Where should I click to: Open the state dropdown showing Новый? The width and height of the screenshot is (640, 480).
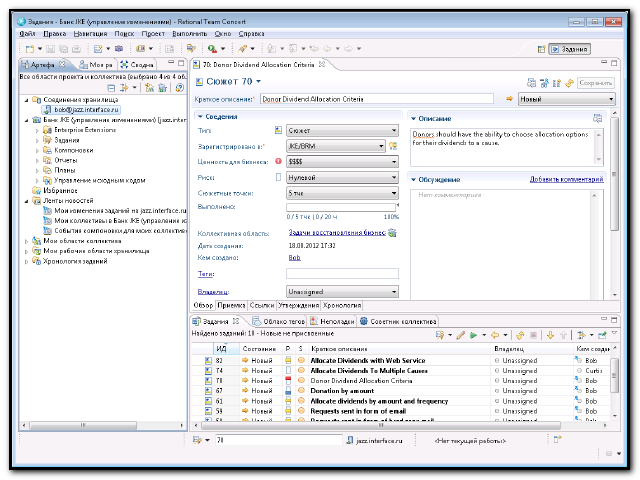pyautogui.click(x=567, y=99)
